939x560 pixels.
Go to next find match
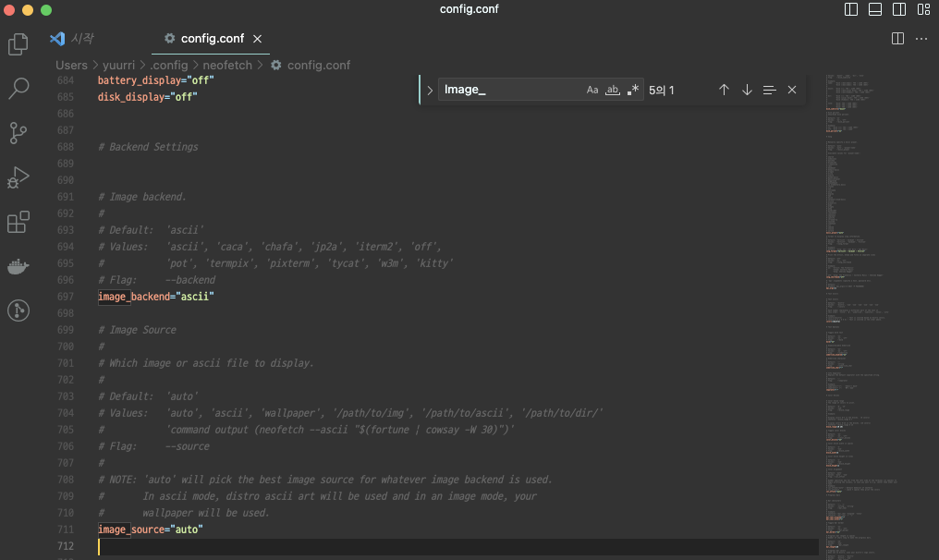(x=747, y=90)
